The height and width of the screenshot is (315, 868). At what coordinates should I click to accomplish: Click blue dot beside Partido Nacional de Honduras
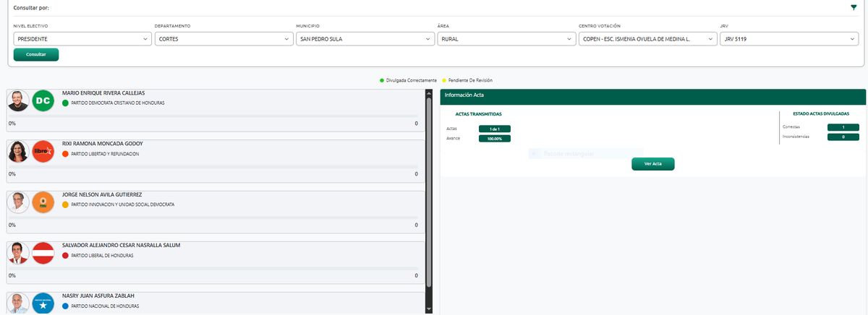click(x=65, y=306)
